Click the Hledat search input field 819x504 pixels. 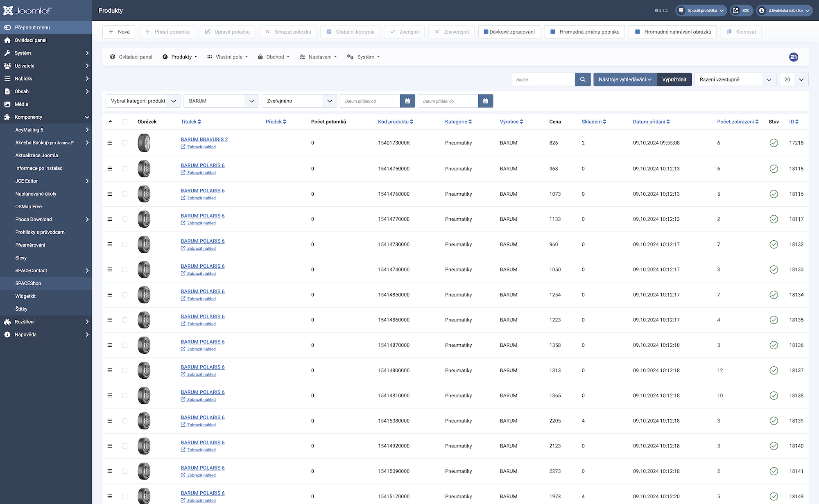click(x=543, y=79)
